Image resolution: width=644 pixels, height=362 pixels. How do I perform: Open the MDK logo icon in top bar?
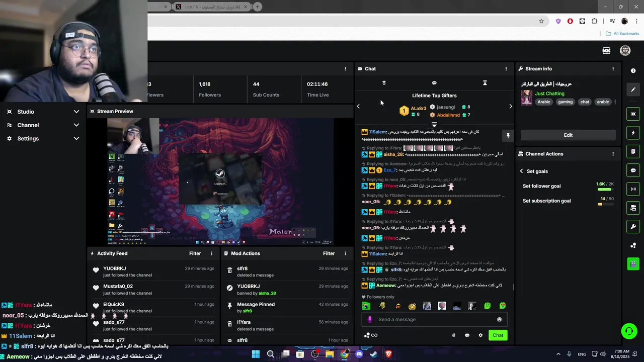606,50
